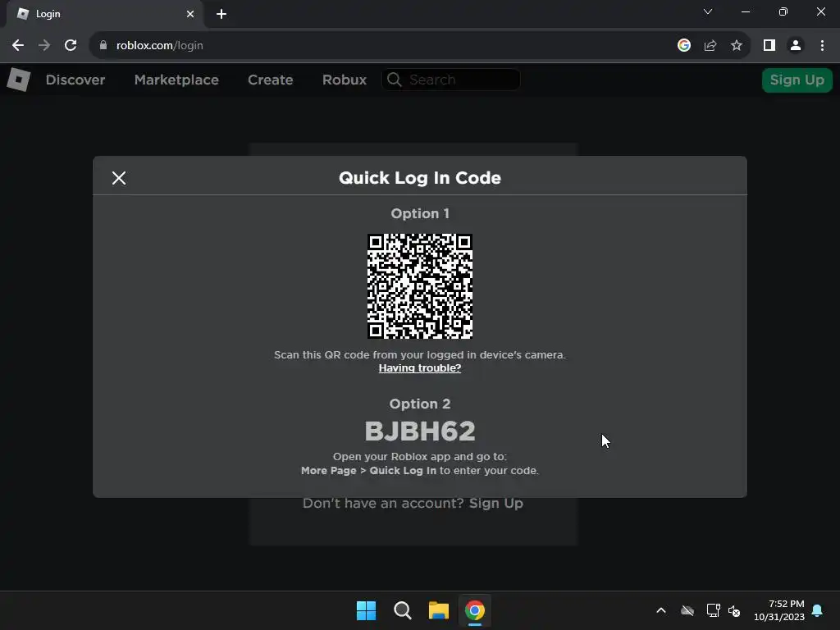Click the green Sign Up button
Viewport: 840px width, 630px height.
(x=797, y=80)
